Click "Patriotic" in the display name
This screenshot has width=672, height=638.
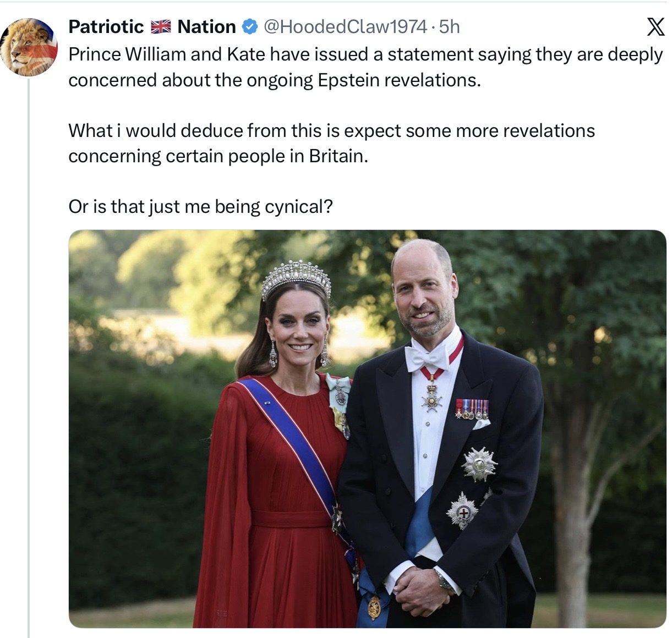tap(106, 26)
